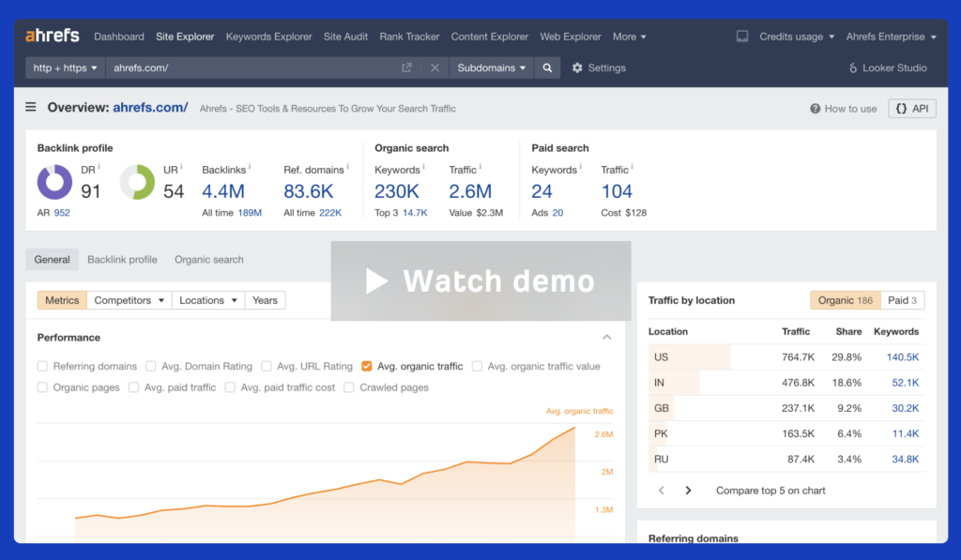This screenshot has height=560, width=961.
Task: Select the Metrics button
Action: tap(62, 300)
